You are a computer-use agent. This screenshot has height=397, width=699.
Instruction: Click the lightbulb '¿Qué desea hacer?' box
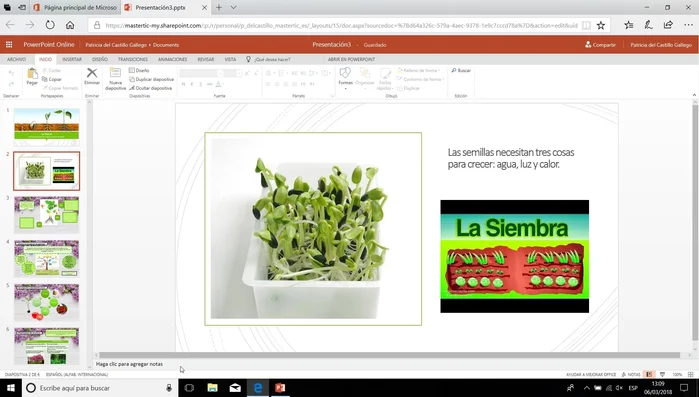268,59
